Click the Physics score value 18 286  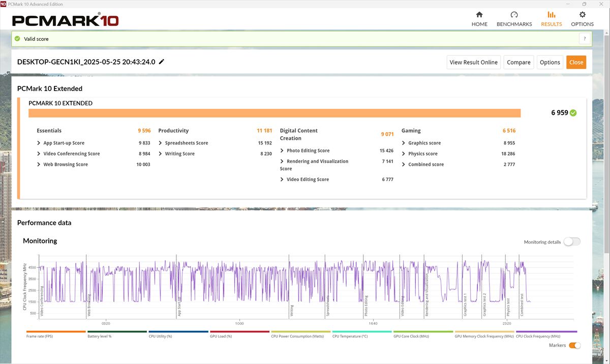tap(508, 154)
